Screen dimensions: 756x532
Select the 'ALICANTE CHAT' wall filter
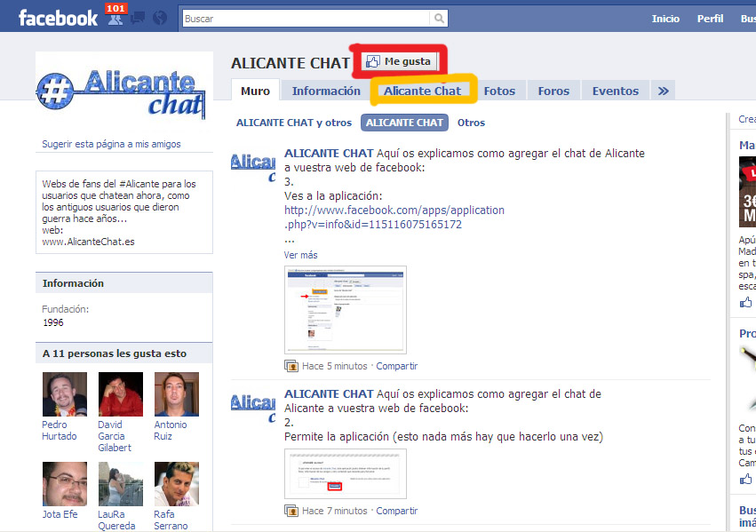[404, 123]
